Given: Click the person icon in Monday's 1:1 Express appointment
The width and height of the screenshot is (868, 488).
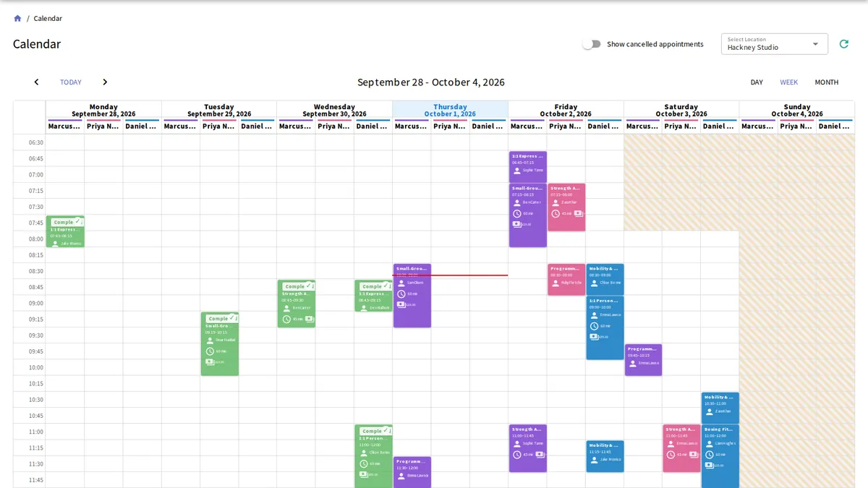Looking at the screenshot, I should click(56, 244).
